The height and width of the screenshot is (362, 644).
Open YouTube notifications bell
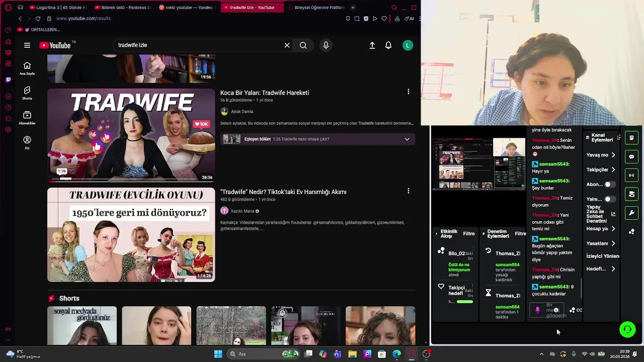point(388,45)
